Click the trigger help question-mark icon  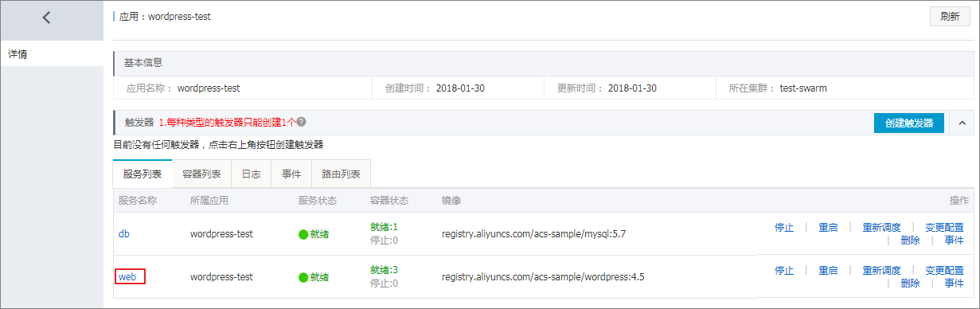(x=301, y=123)
